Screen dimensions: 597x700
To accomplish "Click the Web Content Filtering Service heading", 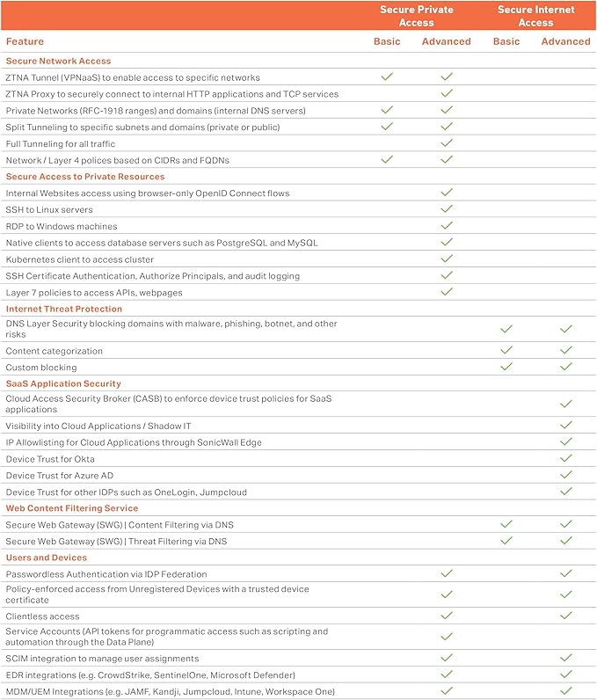I will pyautogui.click(x=71, y=508).
